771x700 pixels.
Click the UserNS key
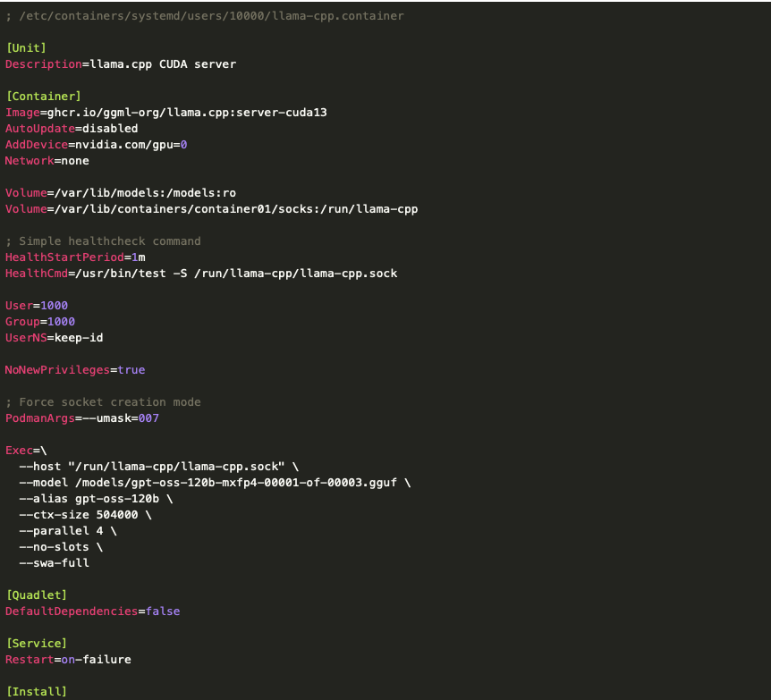pos(26,338)
